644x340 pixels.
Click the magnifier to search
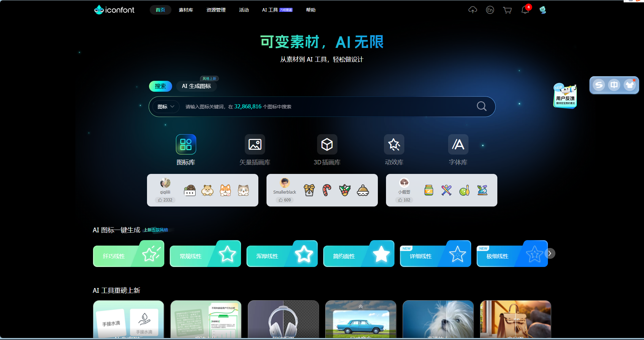click(481, 106)
